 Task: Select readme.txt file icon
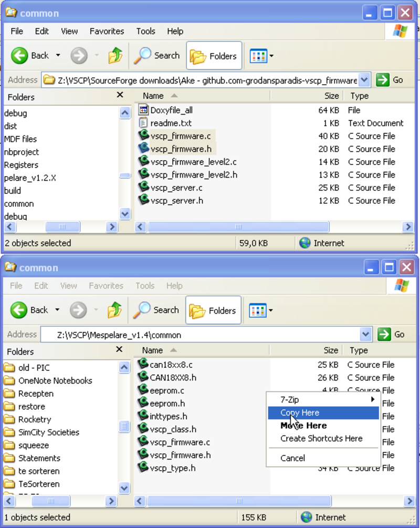pos(144,123)
